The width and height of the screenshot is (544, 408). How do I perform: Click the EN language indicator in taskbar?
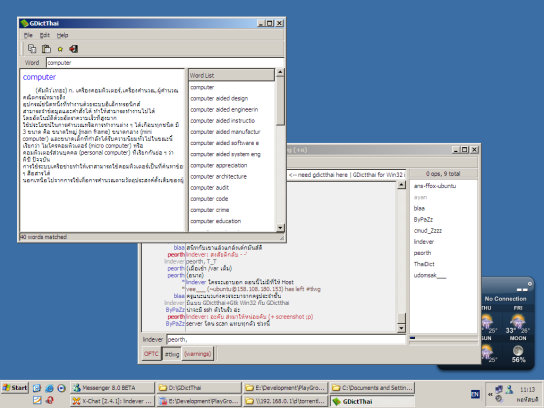(475, 394)
